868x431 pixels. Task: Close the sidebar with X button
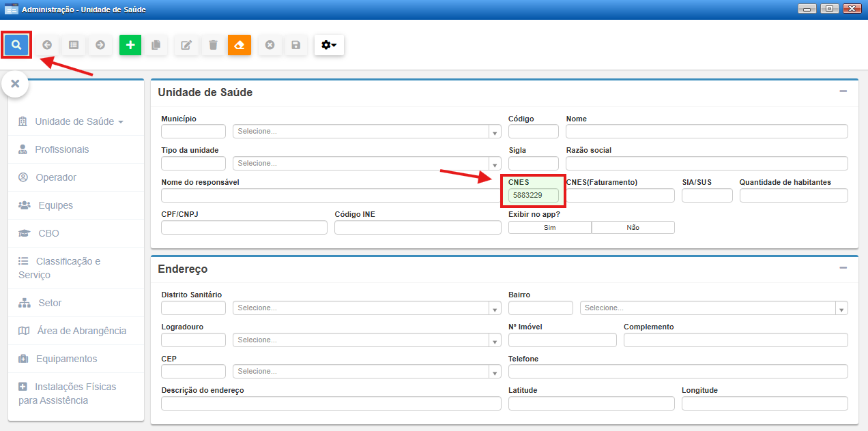pyautogui.click(x=15, y=84)
